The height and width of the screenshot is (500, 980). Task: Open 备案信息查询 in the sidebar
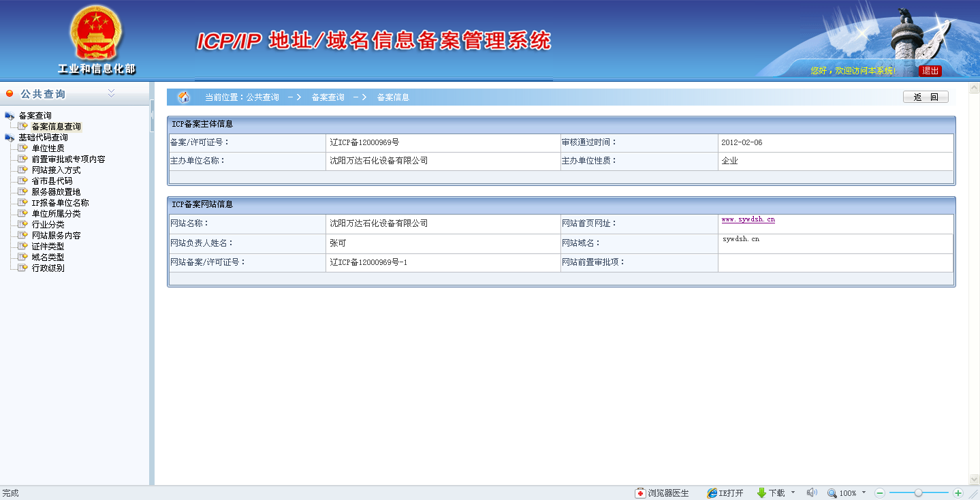pyautogui.click(x=56, y=127)
